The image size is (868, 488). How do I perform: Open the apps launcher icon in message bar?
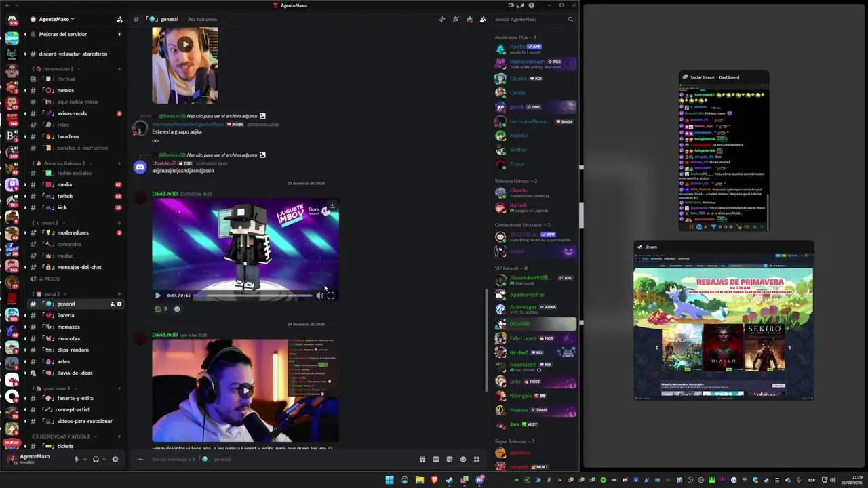pyautogui.click(x=477, y=459)
